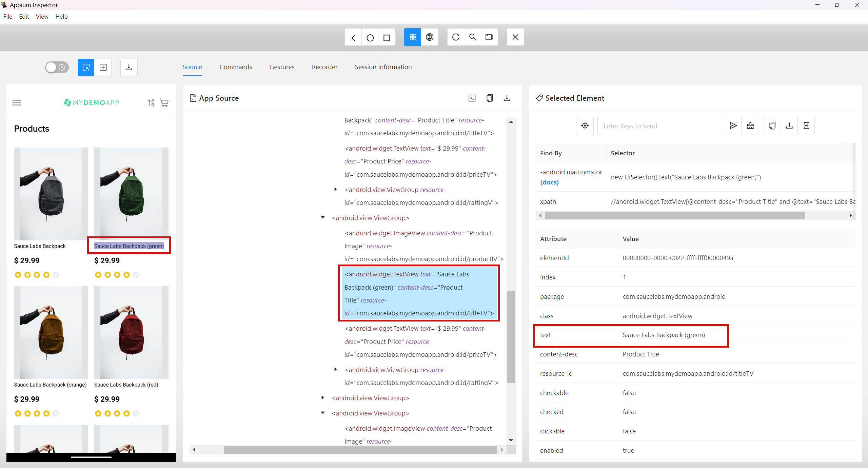Switch to the Commands tab

(x=236, y=67)
